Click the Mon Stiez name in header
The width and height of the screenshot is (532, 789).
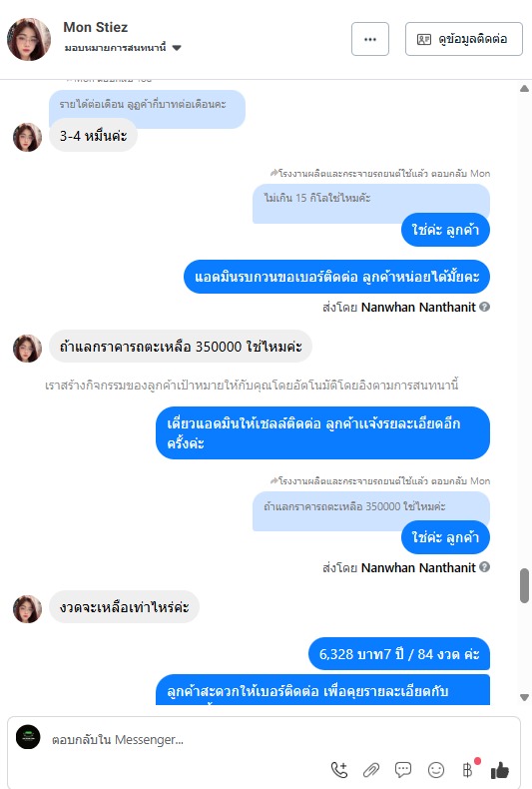pos(96,27)
